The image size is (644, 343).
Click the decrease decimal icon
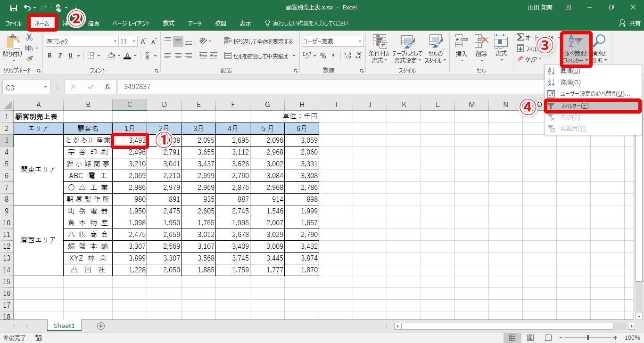pos(358,56)
